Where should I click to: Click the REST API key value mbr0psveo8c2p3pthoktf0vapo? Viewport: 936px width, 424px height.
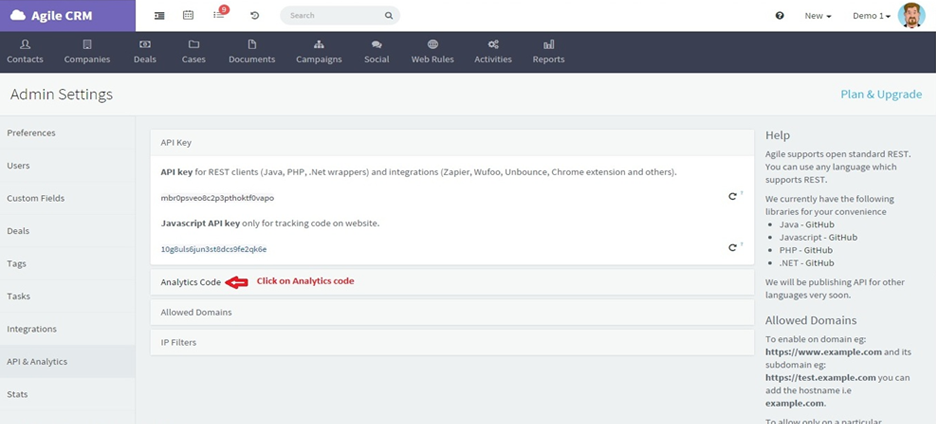217,198
